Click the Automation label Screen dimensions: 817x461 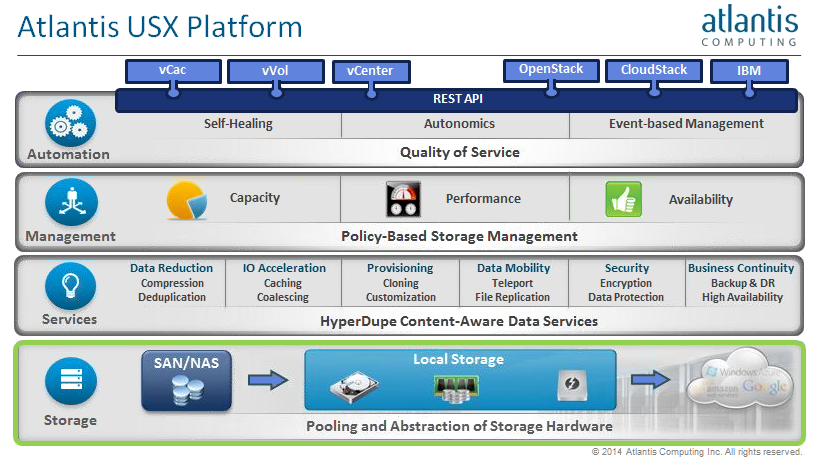[68, 154]
